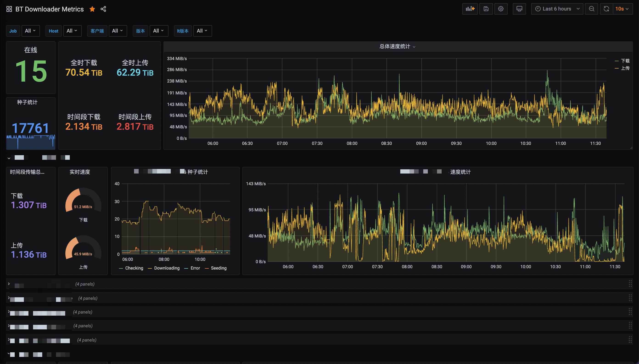Click the Add panel icon
The width and height of the screenshot is (639, 364).
coord(470,9)
